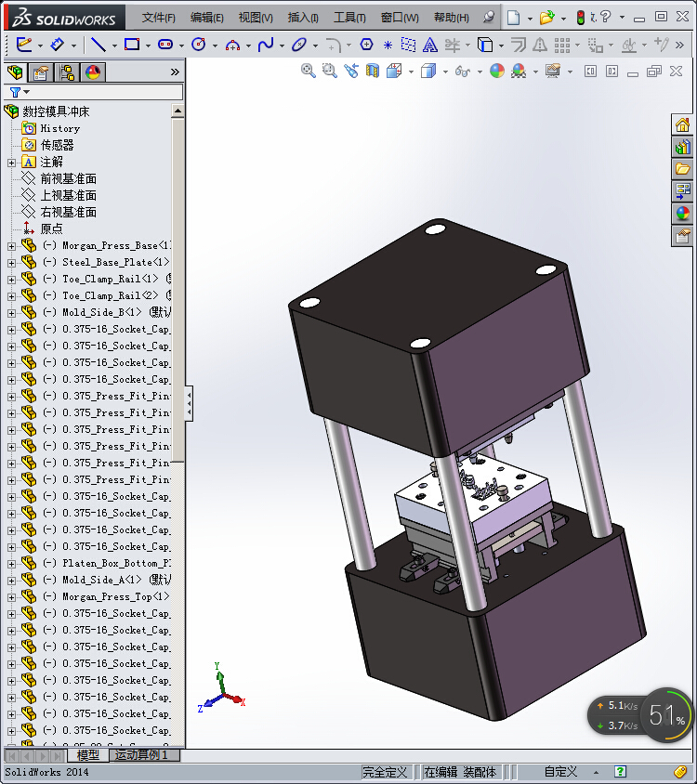697x784 pixels.
Task: Open Appearances color ball task pane tab
Action: click(x=682, y=214)
